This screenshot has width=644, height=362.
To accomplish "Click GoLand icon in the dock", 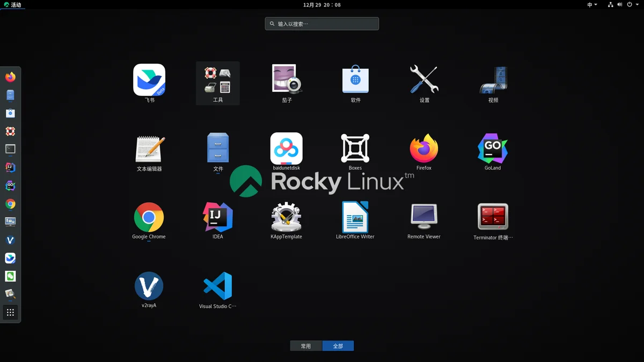I will [10, 186].
